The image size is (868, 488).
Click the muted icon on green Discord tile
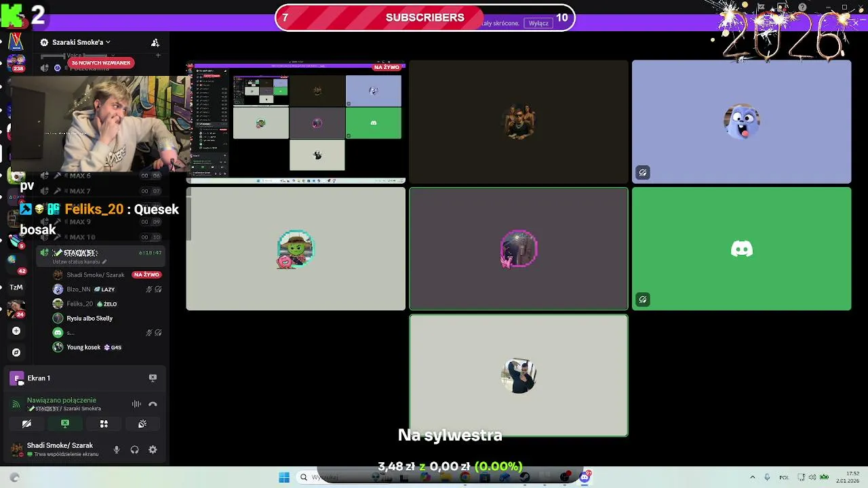643,299
